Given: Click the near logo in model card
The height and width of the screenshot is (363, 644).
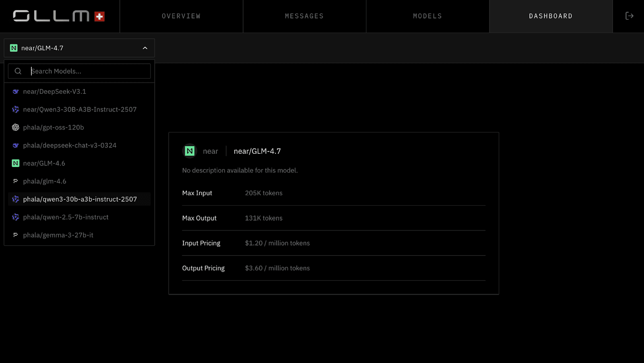Looking at the screenshot, I should click(190, 151).
